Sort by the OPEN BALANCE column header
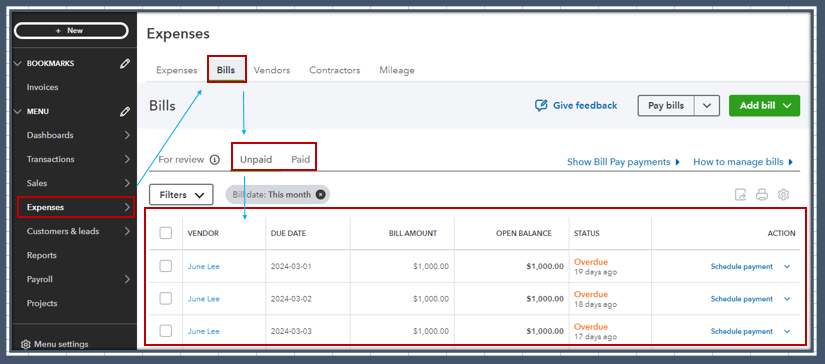 [x=524, y=234]
